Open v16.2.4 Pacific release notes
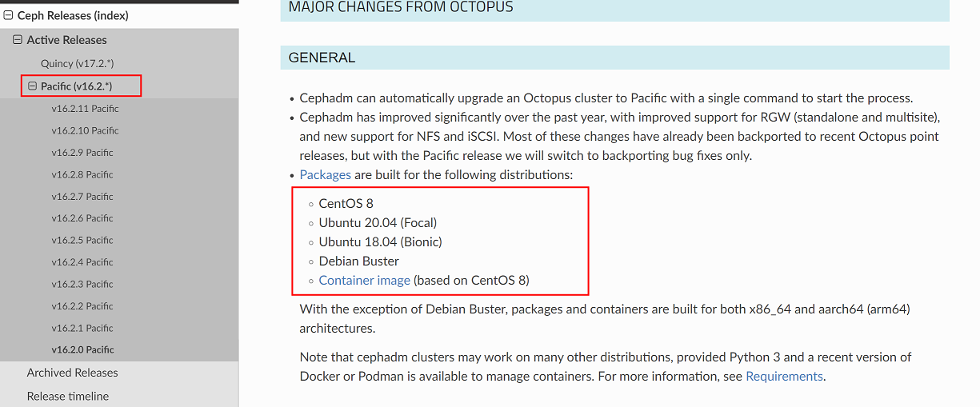The image size is (980, 407). click(82, 262)
